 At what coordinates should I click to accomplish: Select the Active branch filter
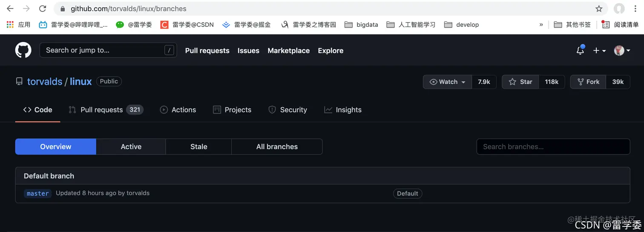tap(131, 146)
